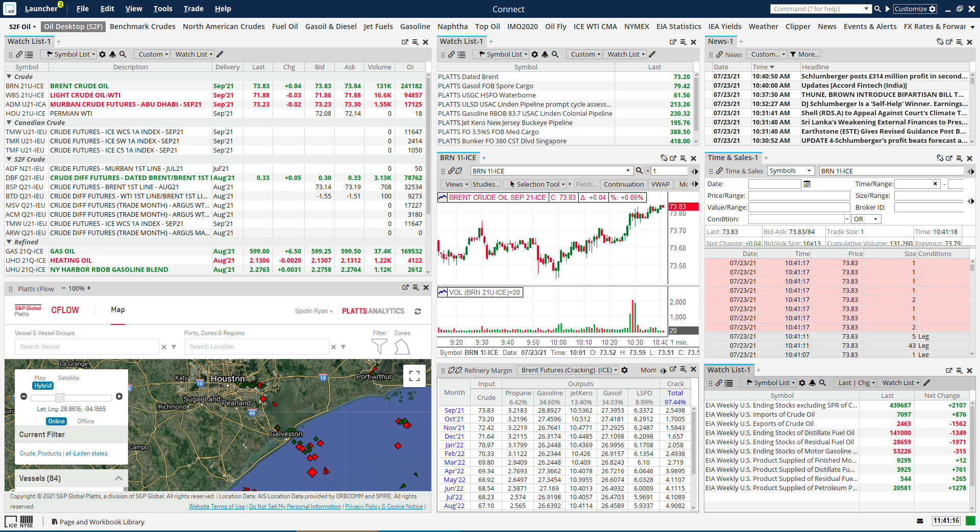Switch map mode to Satellite
Image resolution: width=980 pixels, height=532 pixels.
pyautogui.click(x=68, y=378)
